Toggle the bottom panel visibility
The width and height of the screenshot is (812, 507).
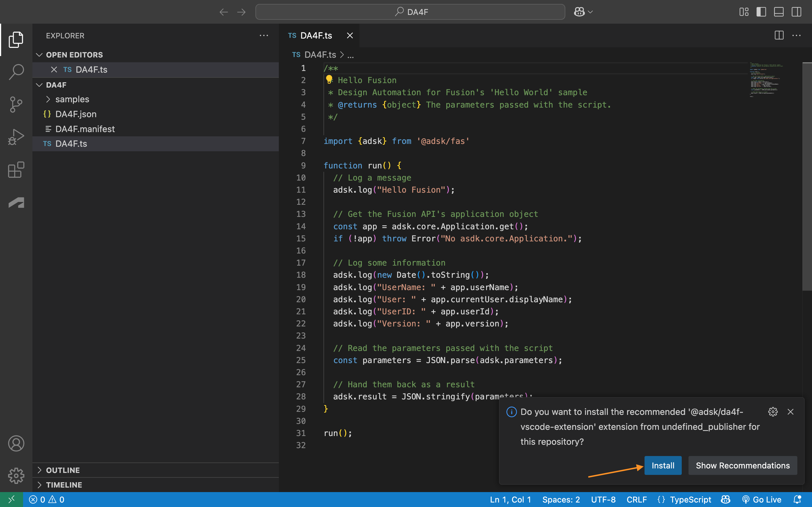point(778,12)
